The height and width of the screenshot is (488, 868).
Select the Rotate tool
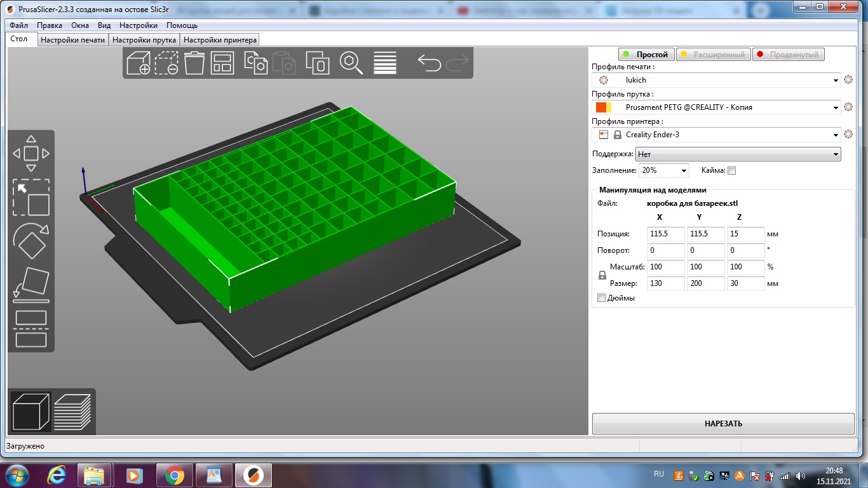point(31,241)
